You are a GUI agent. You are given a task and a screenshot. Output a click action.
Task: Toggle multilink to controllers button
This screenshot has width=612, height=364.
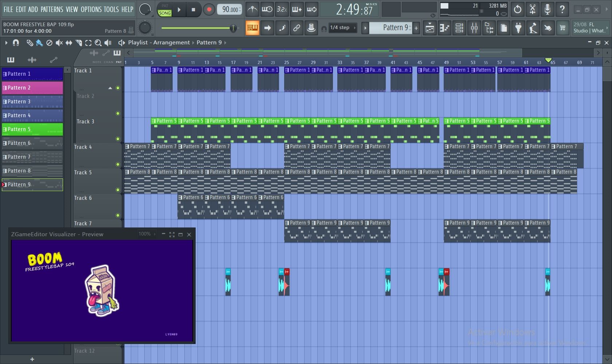coord(297,28)
